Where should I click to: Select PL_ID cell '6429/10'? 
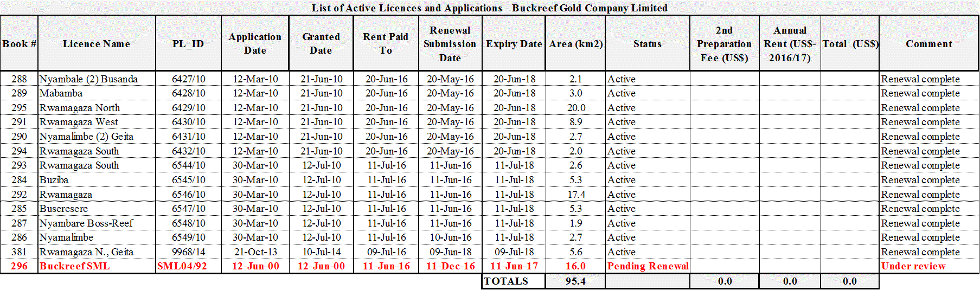pos(189,108)
